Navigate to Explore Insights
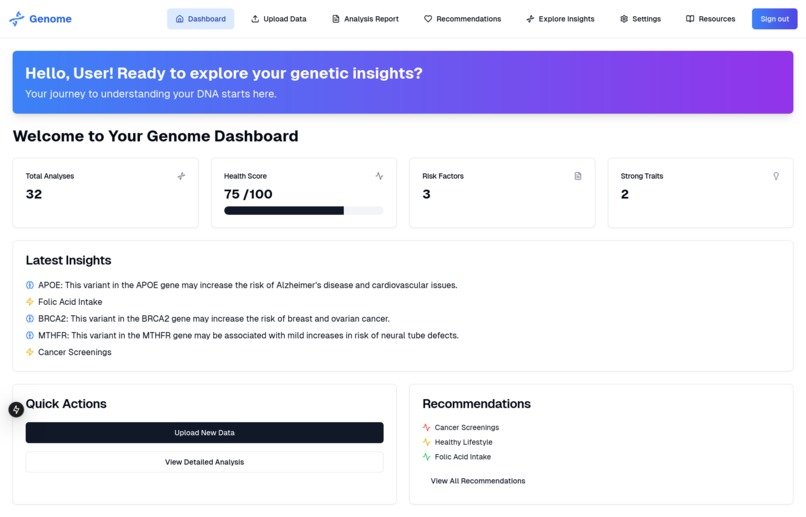The image size is (806, 517). point(560,19)
